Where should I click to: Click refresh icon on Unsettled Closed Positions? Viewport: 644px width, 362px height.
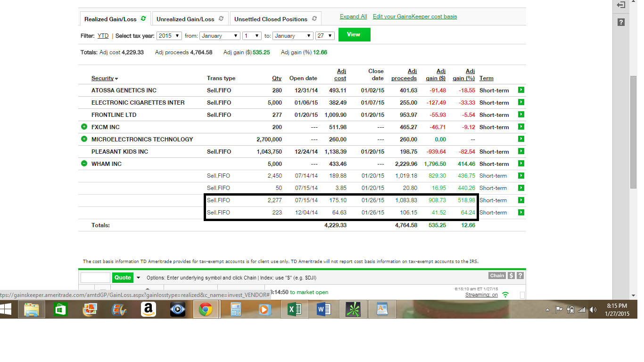pos(314,19)
